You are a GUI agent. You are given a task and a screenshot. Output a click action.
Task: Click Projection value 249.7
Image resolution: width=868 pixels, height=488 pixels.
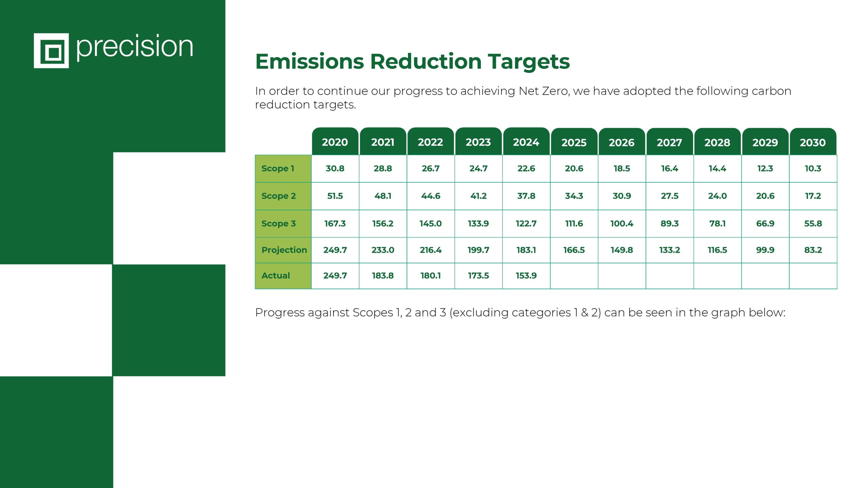click(335, 250)
